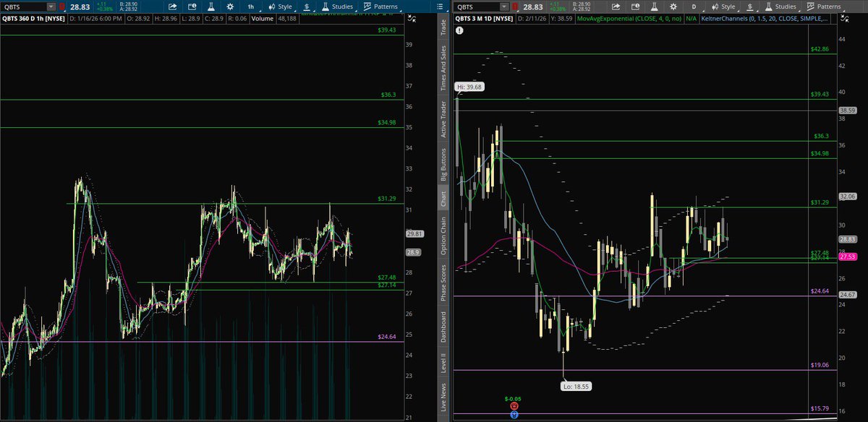Select the drawing tools icon beside Style
The height and width of the screenshot is (422, 868).
click(x=271, y=7)
